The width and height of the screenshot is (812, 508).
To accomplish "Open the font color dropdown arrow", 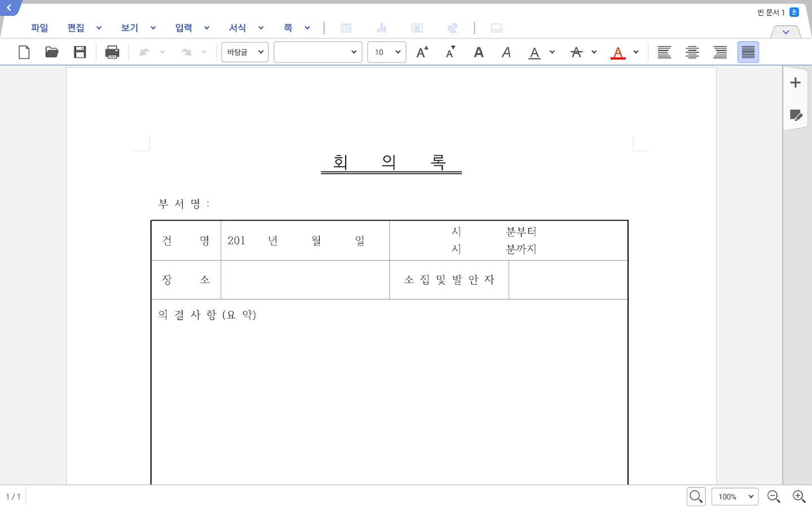I will (x=636, y=52).
